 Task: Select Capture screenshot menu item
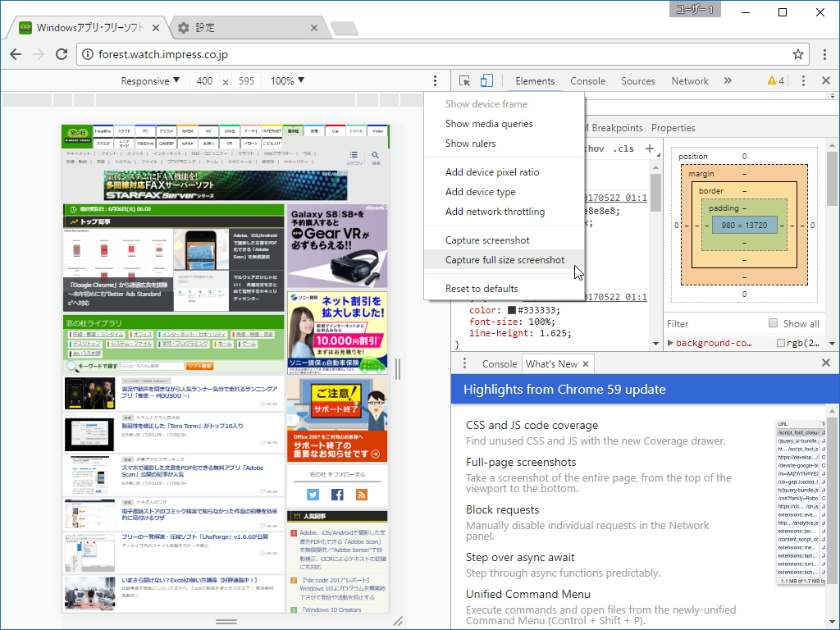tap(504, 240)
